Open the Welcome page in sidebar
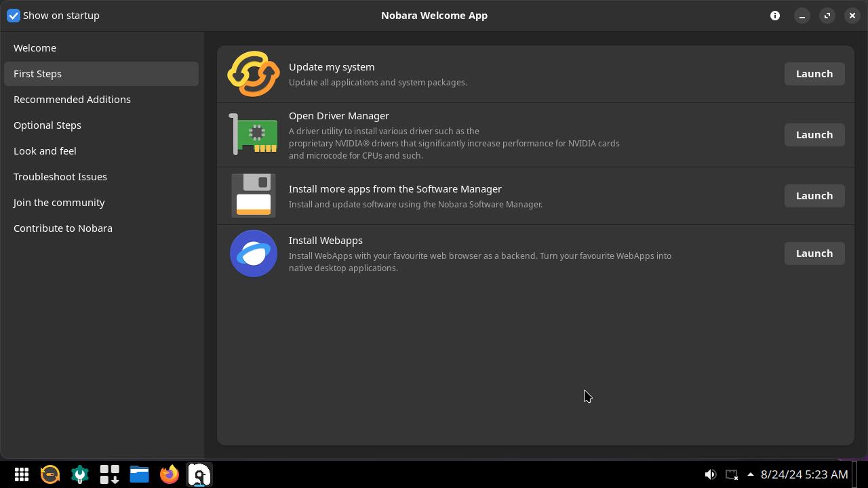 coord(101,48)
